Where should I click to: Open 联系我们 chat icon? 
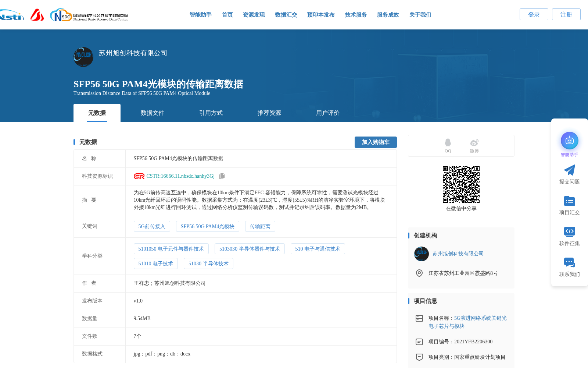point(569,262)
